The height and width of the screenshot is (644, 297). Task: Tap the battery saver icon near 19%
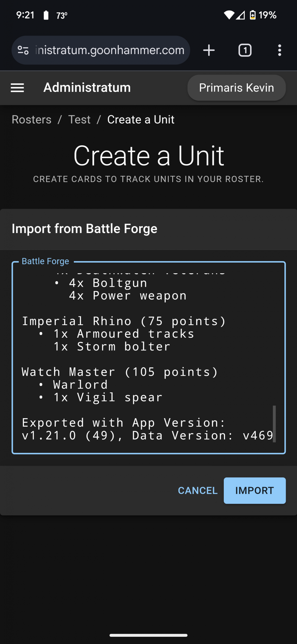pos(252,14)
